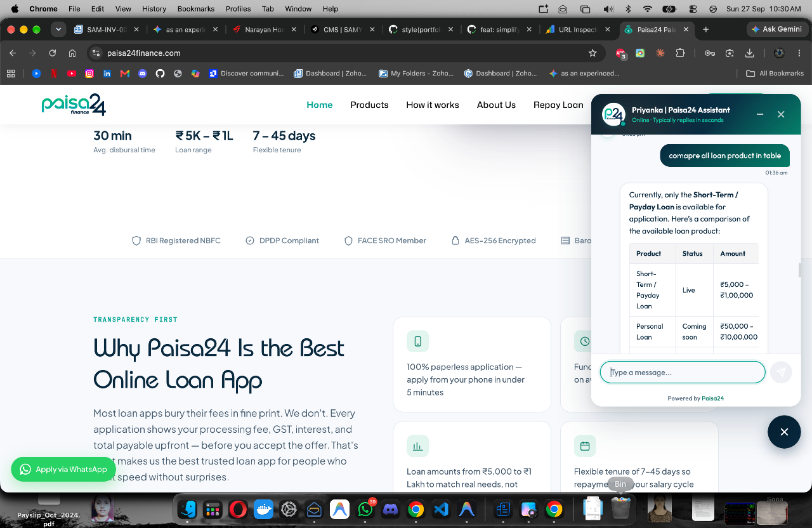The image size is (812, 528).
Task: Focus the Type a message input
Action: (x=683, y=373)
